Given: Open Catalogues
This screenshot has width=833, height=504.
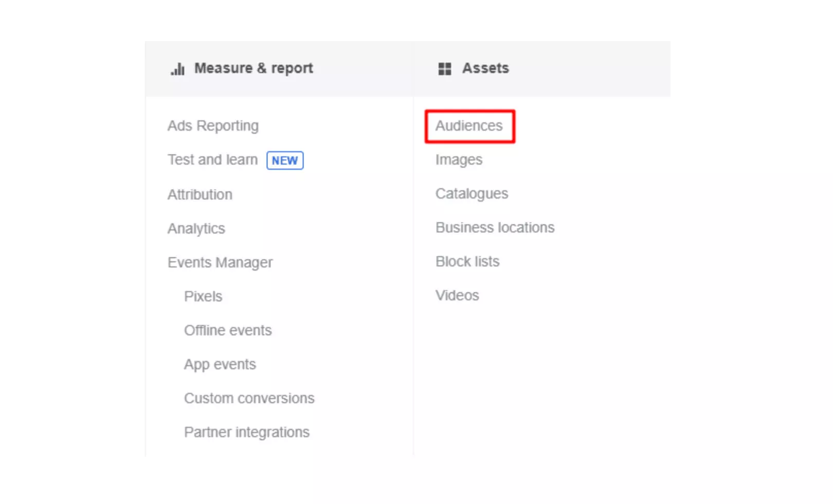Looking at the screenshot, I should (x=472, y=194).
